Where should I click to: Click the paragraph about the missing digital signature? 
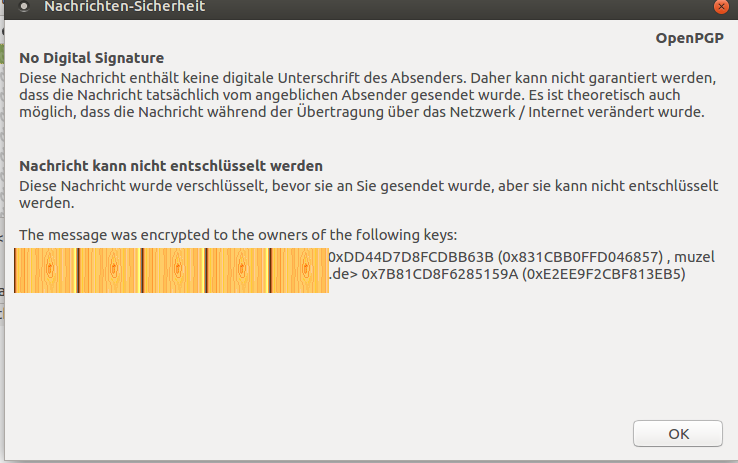click(x=368, y=94)
